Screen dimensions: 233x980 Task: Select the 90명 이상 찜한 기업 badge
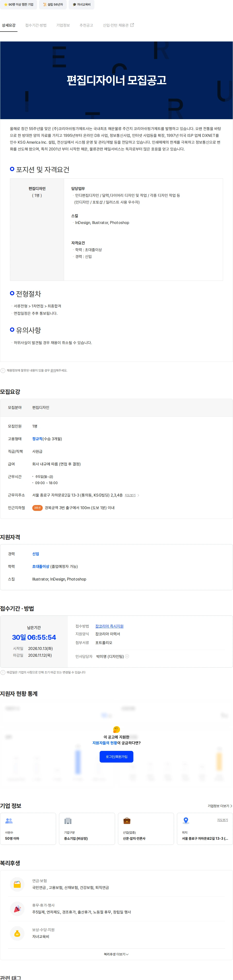point(19,5)
